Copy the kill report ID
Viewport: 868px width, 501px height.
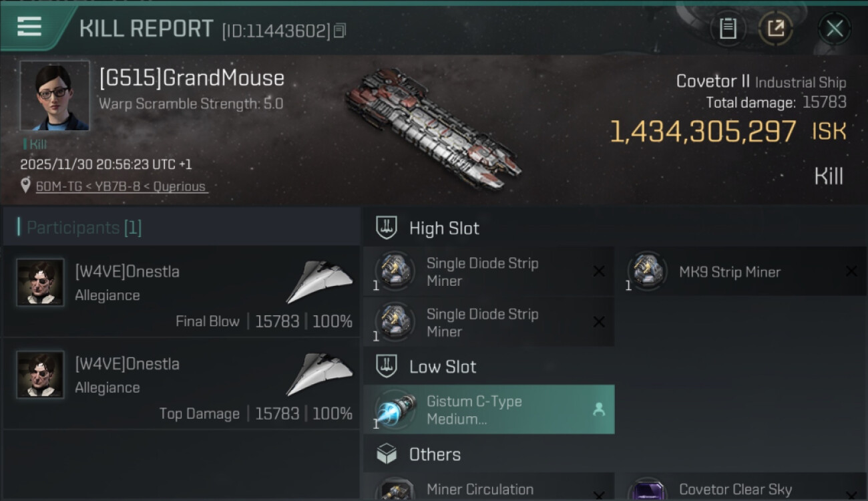click(340, 31)
